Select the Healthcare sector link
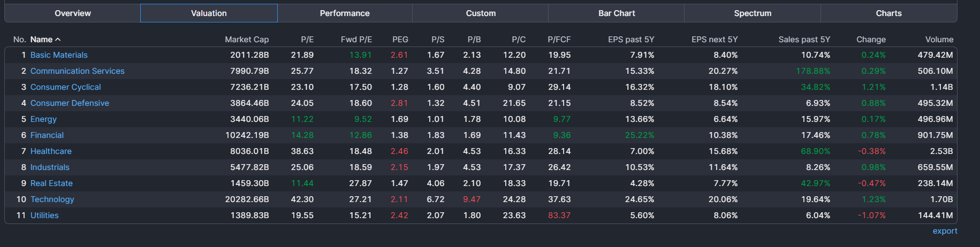The height and width of the screenshot is (247, 980). click(x=51, y=151)
